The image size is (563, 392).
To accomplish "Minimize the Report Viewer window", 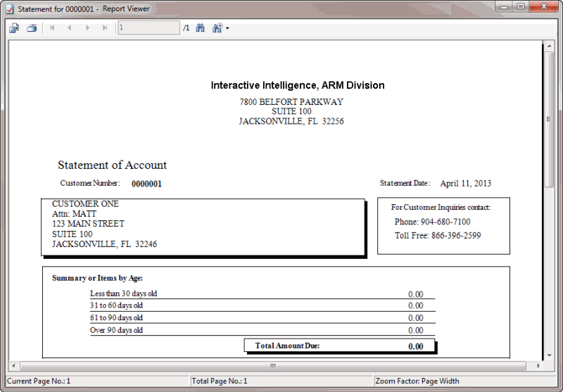I will tap(503, 7).
